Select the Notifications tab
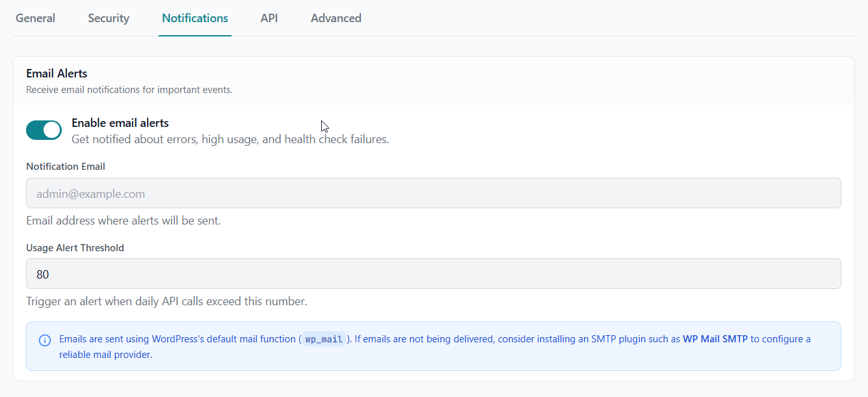The image size is (868, 397). click(x=195, y=18)
